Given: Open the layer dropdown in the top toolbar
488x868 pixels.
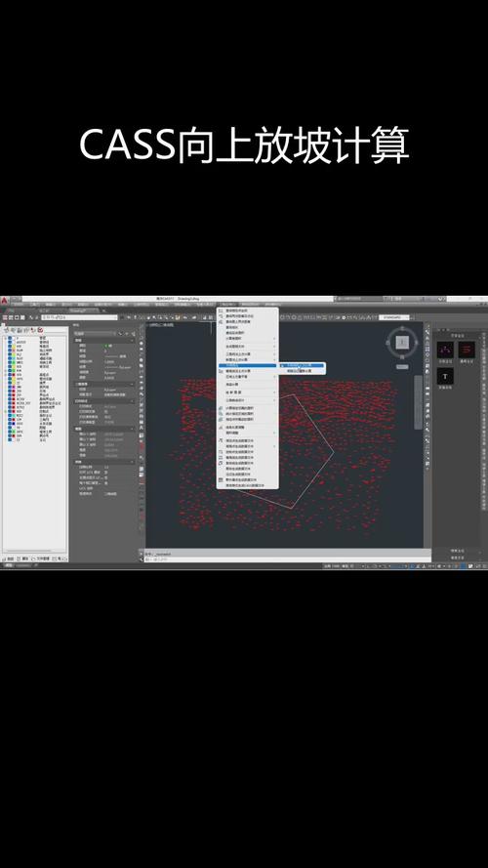Looking at the screenshot, I should 80,317.
